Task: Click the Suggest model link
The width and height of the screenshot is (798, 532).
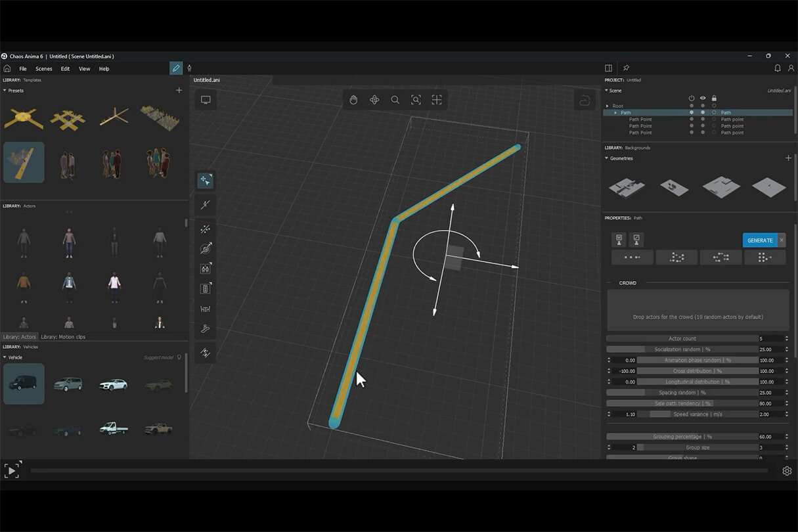Action: pyautogui.click(x=158, y=357)
